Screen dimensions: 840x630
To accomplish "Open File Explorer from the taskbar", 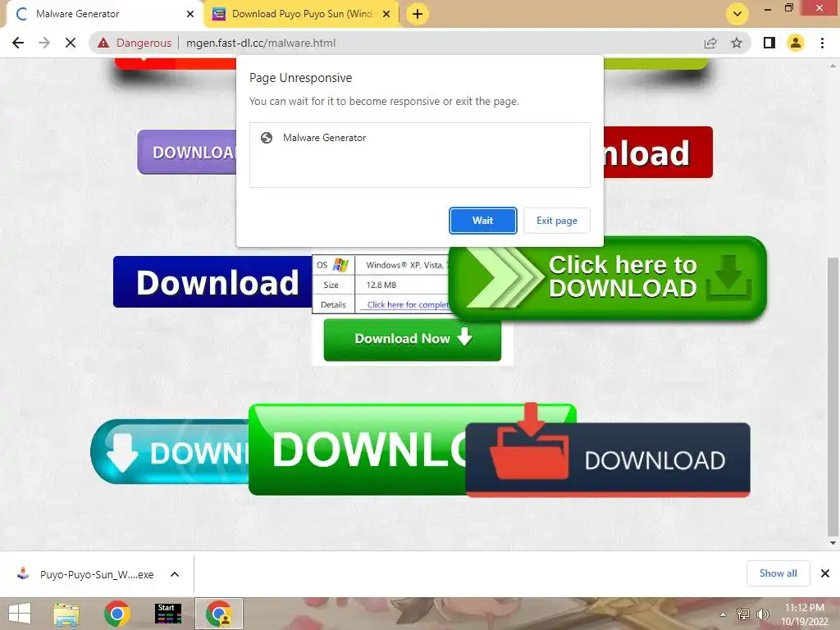I will (66, 614).
